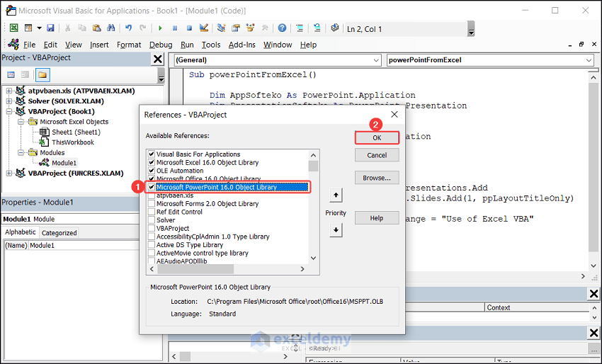Click the references list vertical scrollbar thumb
Viewport: 602px width, 364px height.
(313, 166)
